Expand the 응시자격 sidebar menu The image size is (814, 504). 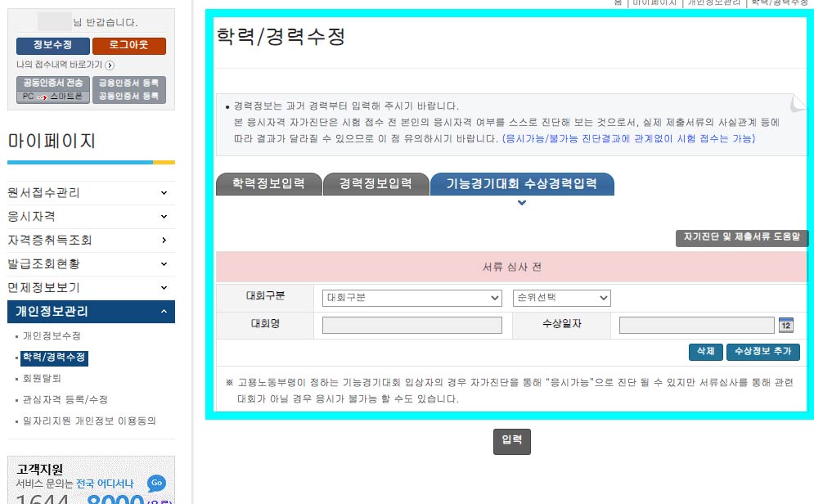pyautogui.click(x=91, y=217)
